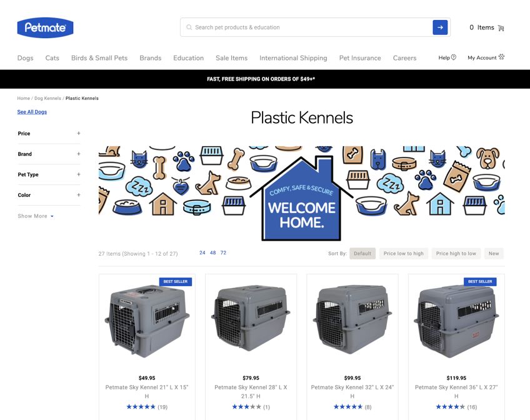
Task: Sort by Price high to low
Action: (456, 253)
